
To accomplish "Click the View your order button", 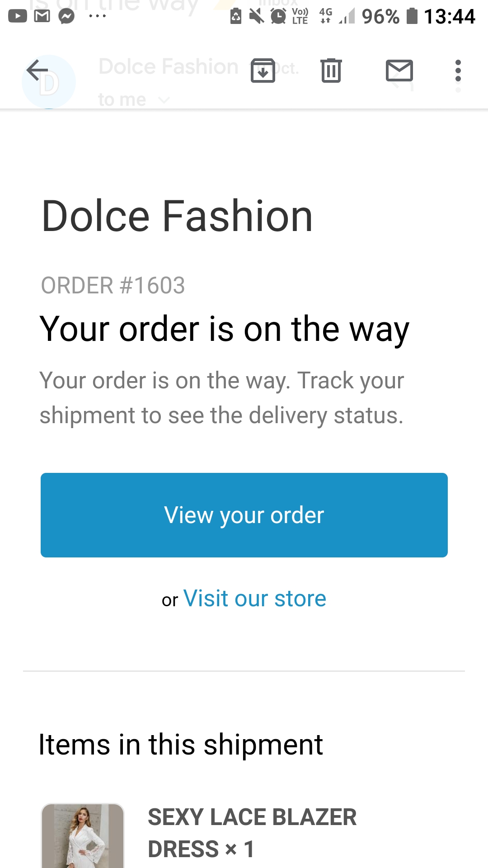I will coord(244,515).
